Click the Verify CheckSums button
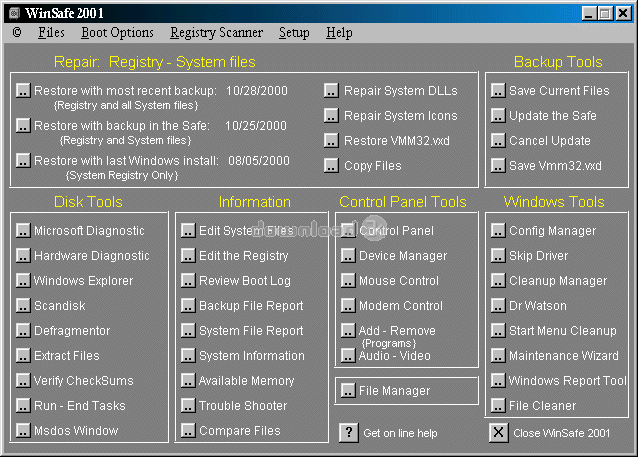Screen dimensions: 638x457 (x=23, y=380)
